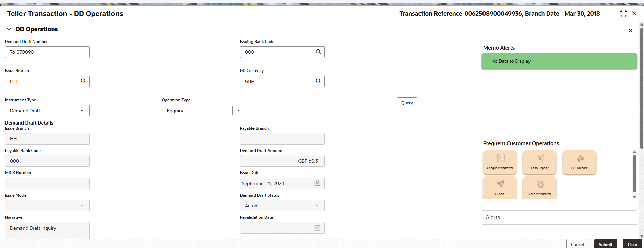Collapse the DD Operations section chevron

tap(9, 29)
